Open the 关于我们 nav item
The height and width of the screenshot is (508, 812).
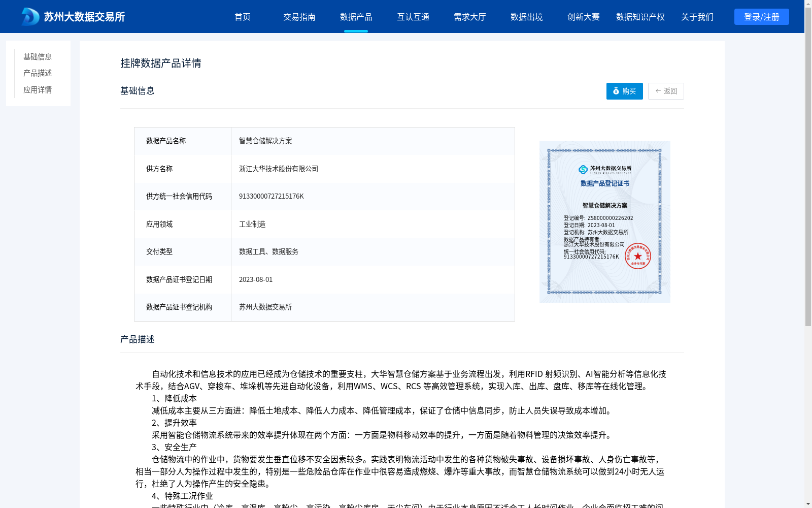tap(697, 17)
